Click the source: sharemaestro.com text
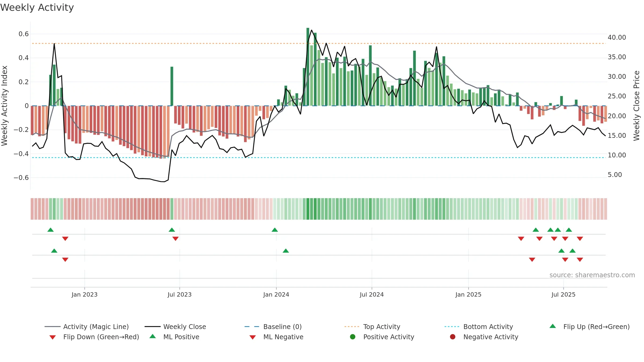Image resolution: width=644 pixels, height=362 pixels. [x=592, y=275]
